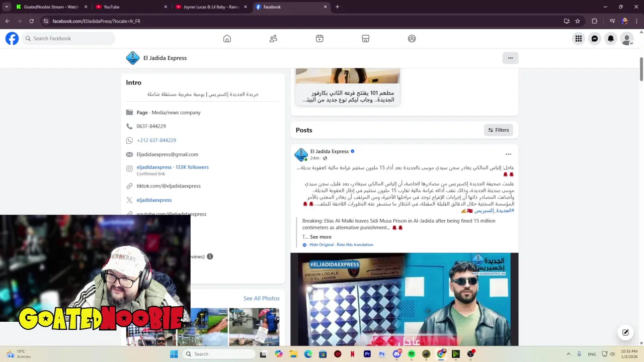Open new message compose floating icon

pyautogui.click(x=625, y=332)
